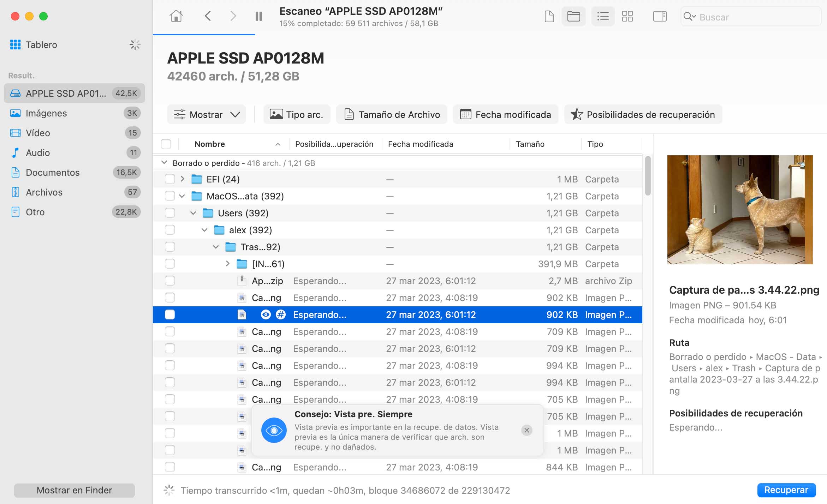
Task: Open the Imágenes category
Action: click(75, 113)
